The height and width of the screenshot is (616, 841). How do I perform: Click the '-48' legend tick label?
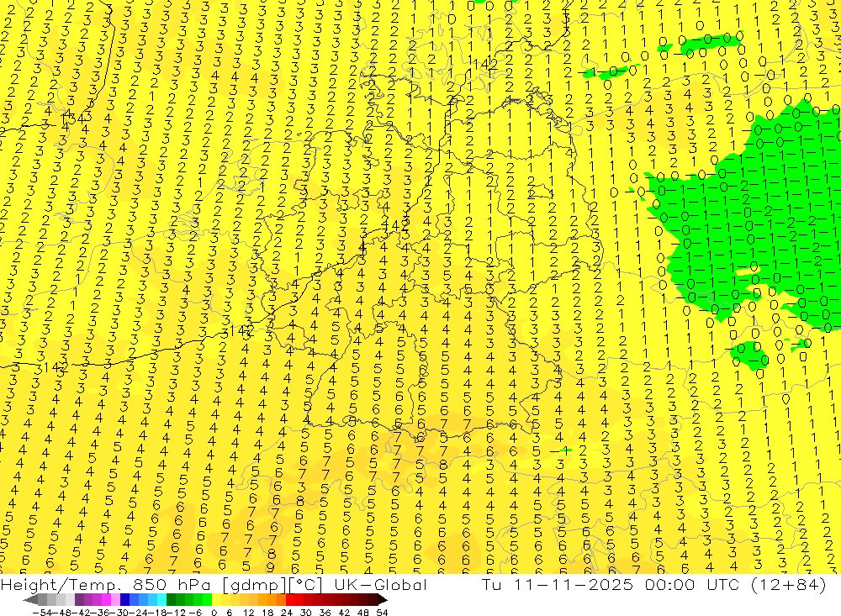(x=61, y=613)
